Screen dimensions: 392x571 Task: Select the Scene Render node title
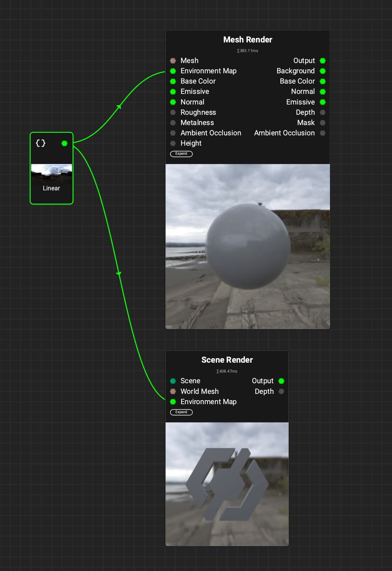227,360
